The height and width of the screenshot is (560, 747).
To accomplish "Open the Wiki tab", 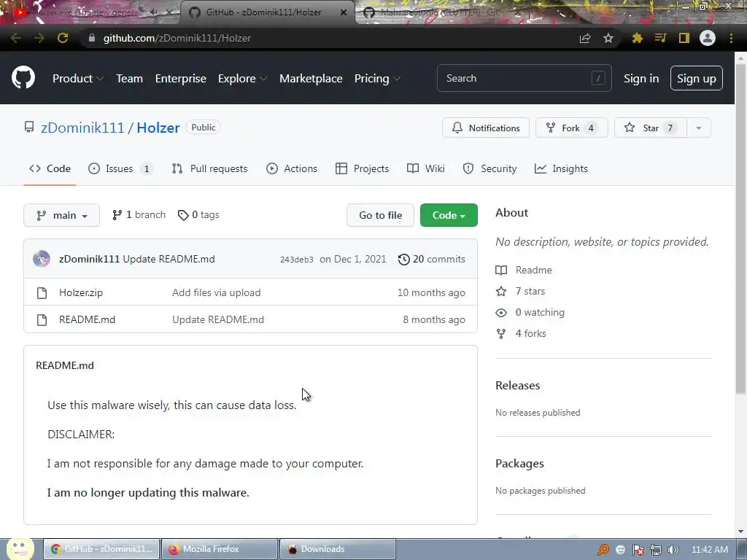I will pyautogui.click(x=426, y=168).
